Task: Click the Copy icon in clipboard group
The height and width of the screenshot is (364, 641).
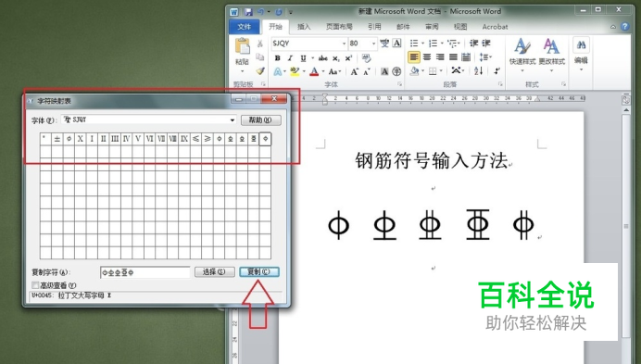Action: coord(259,57)
